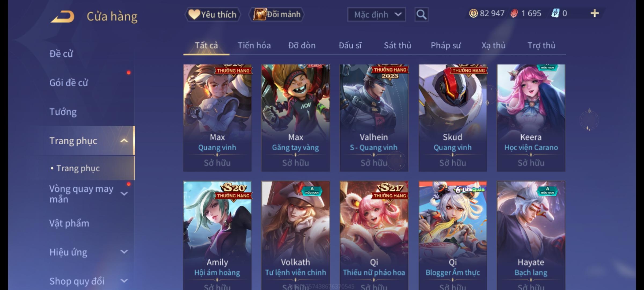
Task: Switch to the Pháp sư tab
Action: tap(445, 45)
